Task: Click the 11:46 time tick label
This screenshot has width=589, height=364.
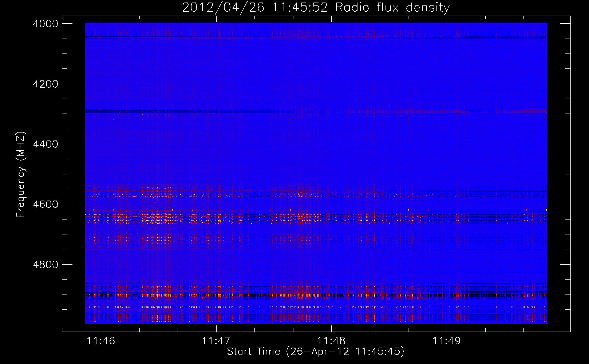Action: [101, 341]
